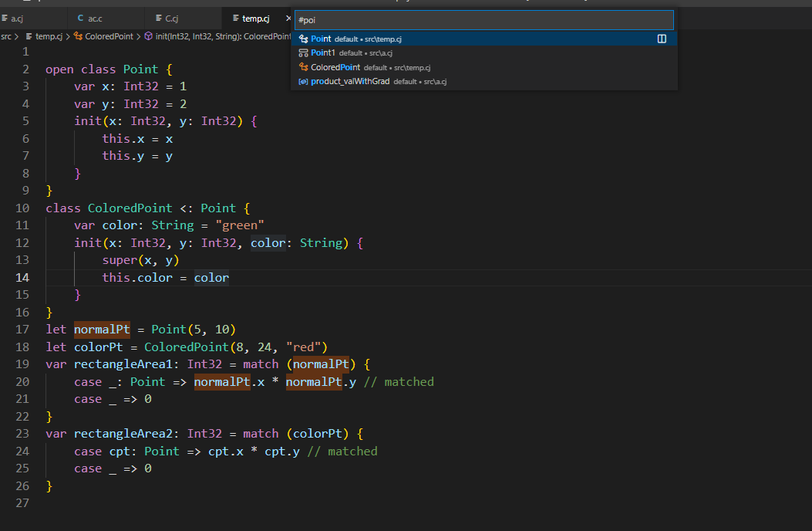Click the interface icon beside Point1
812x531 pixels.
coord(304,52)
